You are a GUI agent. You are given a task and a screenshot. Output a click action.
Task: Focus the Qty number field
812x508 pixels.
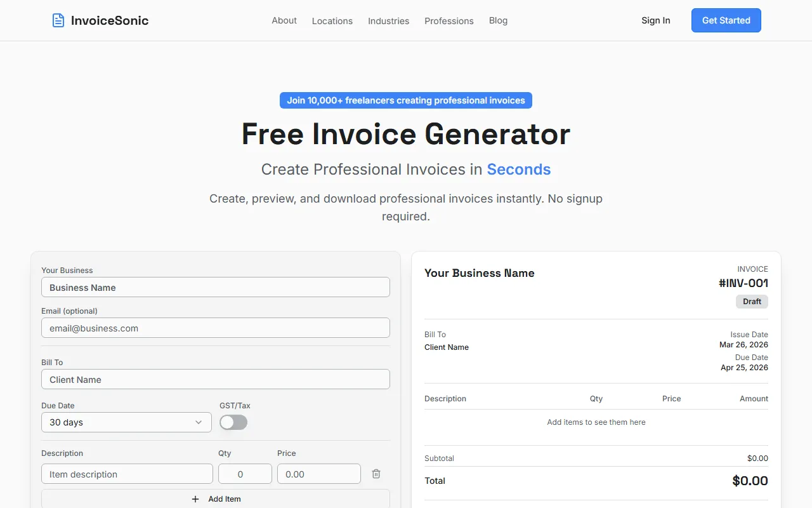(245, 474)
